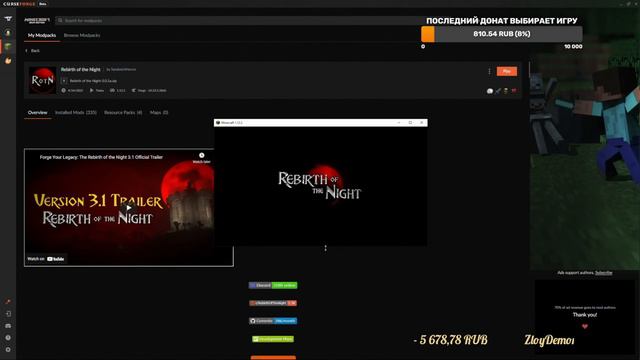Click the Subscribe link under the ad
Viewport: 640px width, 360px height.
tap(604, 273)
